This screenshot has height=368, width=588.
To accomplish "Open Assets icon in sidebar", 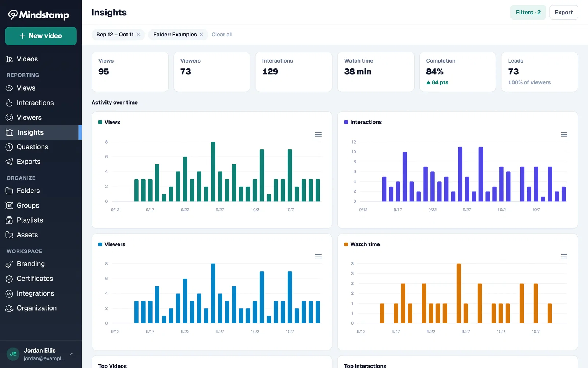I will [9, 235].
